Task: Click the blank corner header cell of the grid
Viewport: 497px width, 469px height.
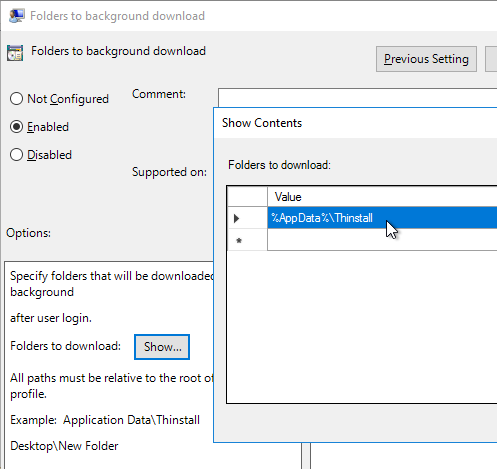Action: click(247, 197)
